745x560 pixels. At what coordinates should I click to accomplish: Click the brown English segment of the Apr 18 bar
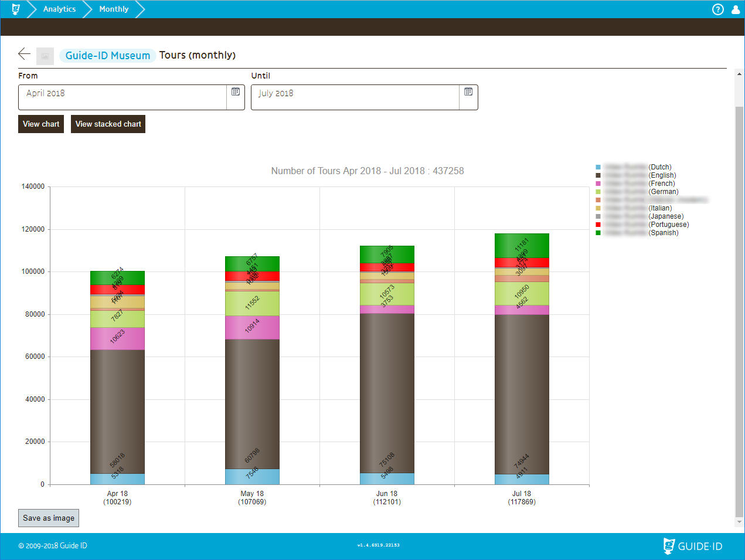[117, 412]
